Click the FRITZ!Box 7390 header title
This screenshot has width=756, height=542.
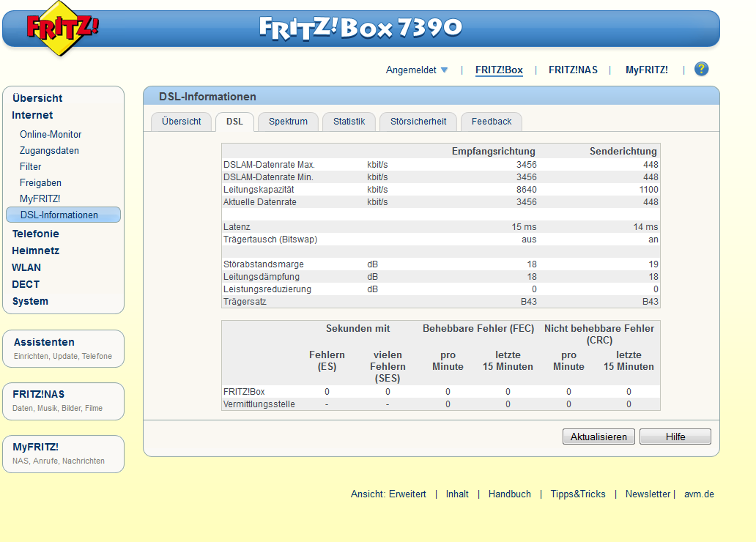(360, 28)
